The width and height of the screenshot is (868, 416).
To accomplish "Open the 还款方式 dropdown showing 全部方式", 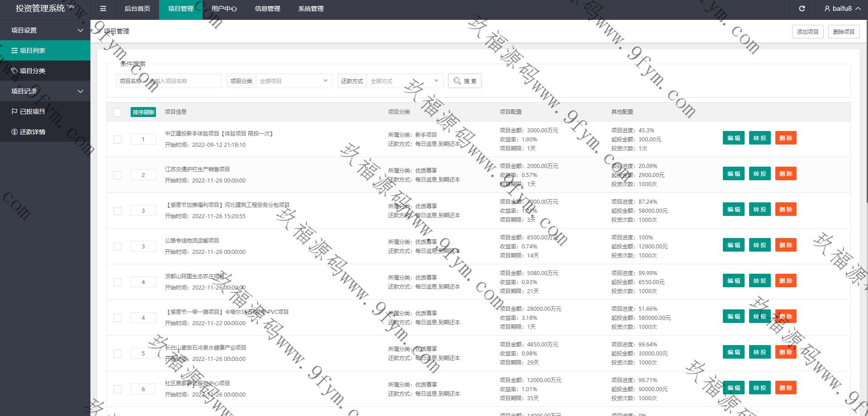I will point(404,81).
